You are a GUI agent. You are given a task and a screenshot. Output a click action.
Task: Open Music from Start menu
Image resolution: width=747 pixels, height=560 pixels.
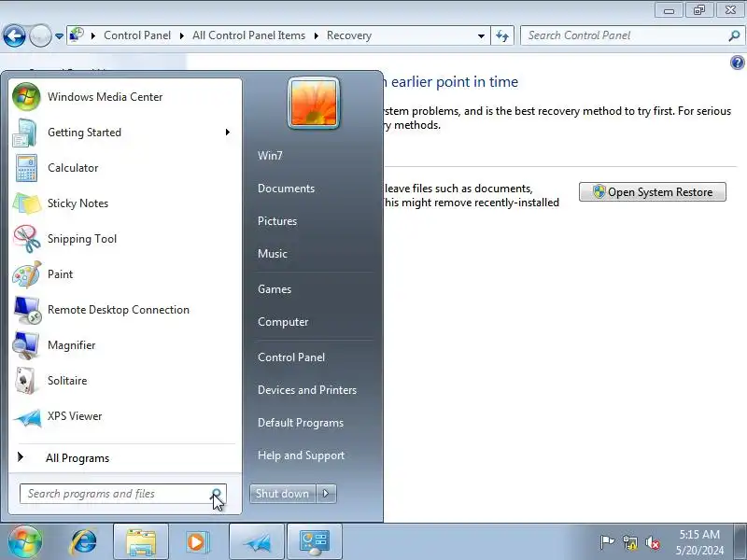coord(273,254)
